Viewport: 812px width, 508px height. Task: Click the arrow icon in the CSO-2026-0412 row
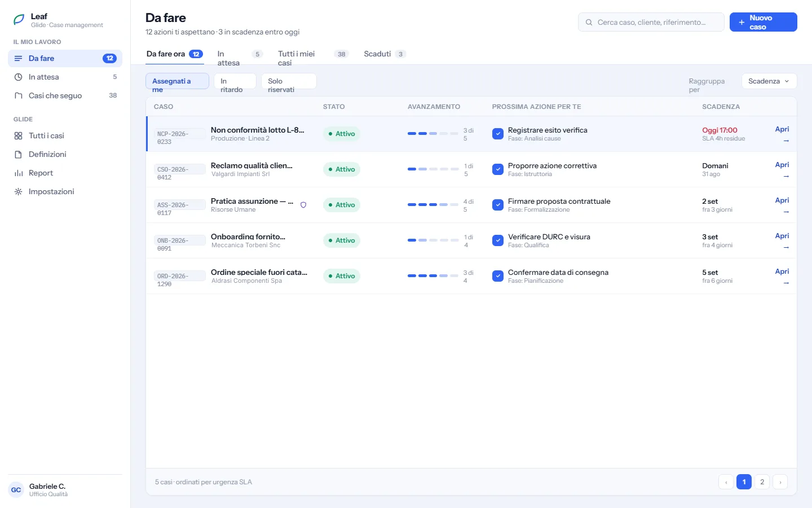point(786,176)
